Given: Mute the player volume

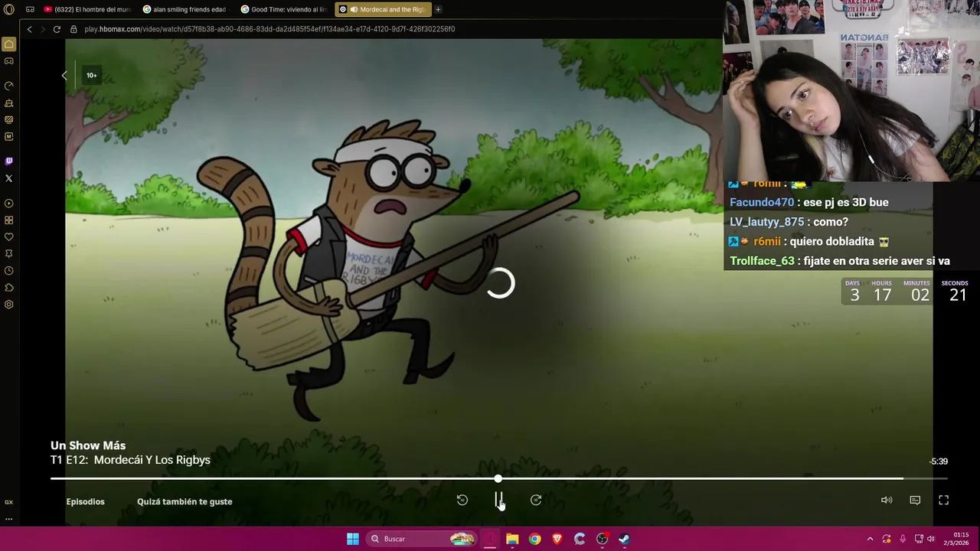Looking at the screenshot, I should (887, 500).
